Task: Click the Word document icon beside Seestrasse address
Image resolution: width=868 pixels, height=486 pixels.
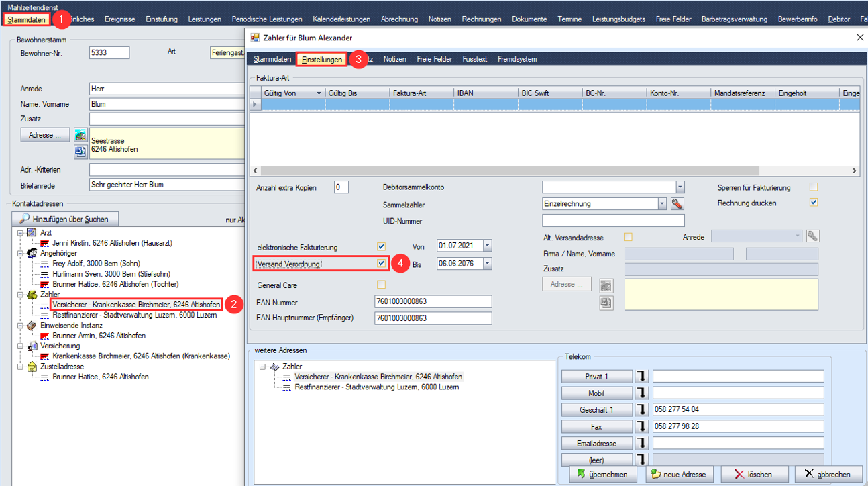Action: (80, 151)
